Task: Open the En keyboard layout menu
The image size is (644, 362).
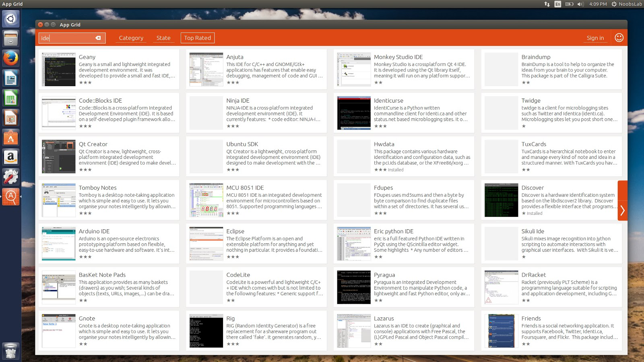Action: click(x=557, y=4)
